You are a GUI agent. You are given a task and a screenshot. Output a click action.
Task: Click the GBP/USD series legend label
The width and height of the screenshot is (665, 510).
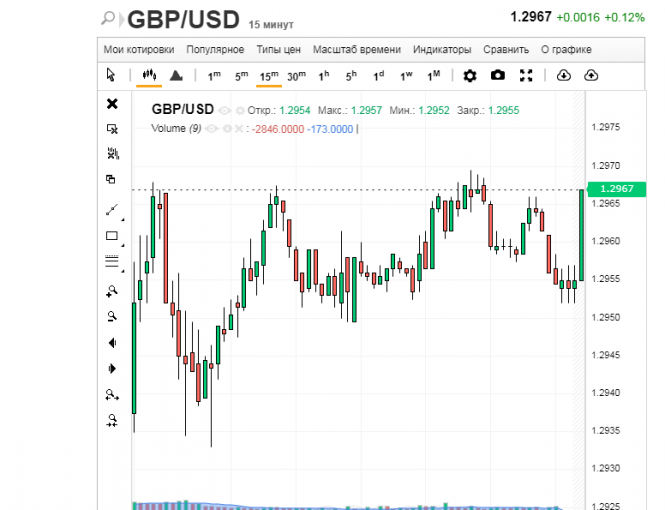coord(182,109)
